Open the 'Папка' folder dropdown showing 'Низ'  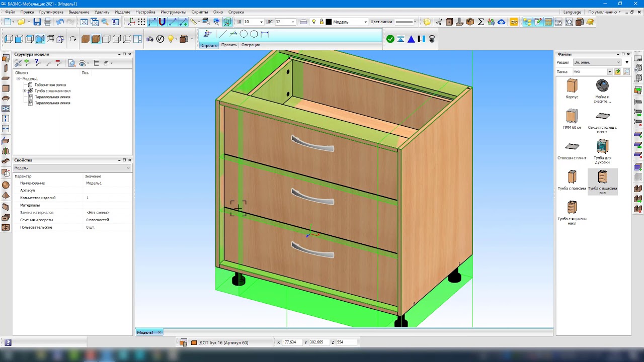pyautogui.click(x=609, y=72)
